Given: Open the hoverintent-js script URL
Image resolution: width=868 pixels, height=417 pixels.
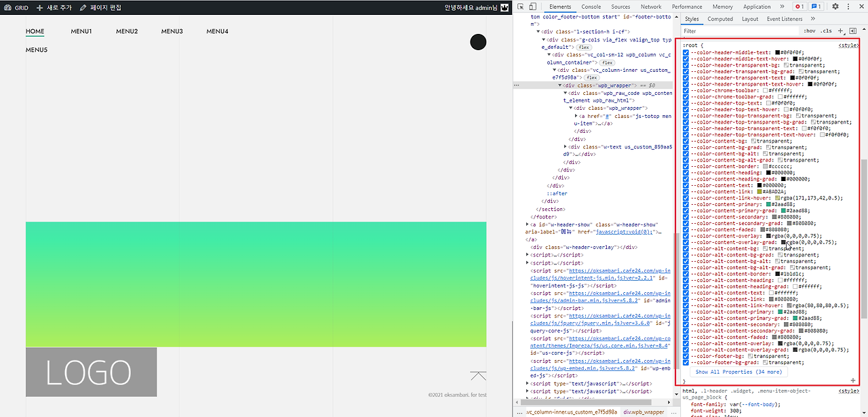Looking at the screenshot, I should [600, 274].
